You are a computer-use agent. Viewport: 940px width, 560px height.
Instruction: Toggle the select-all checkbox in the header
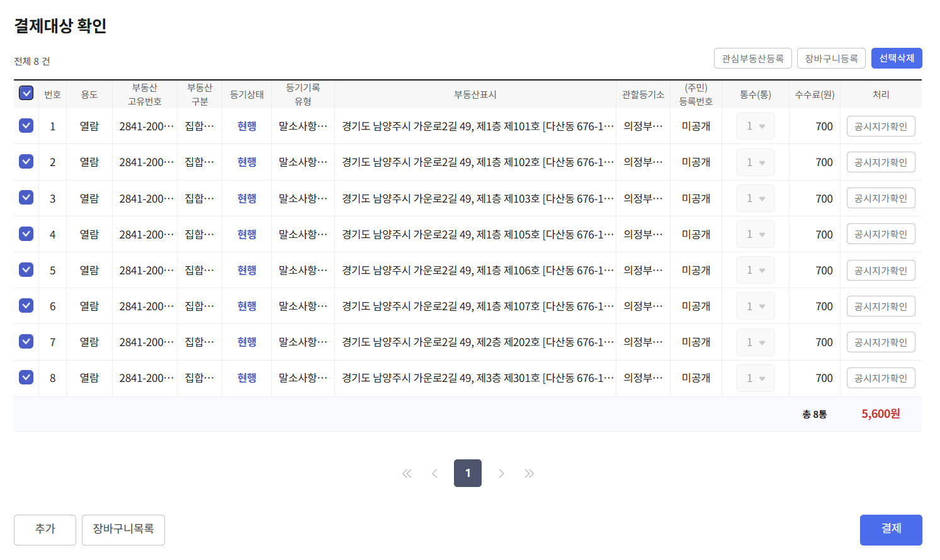point(26,93)
